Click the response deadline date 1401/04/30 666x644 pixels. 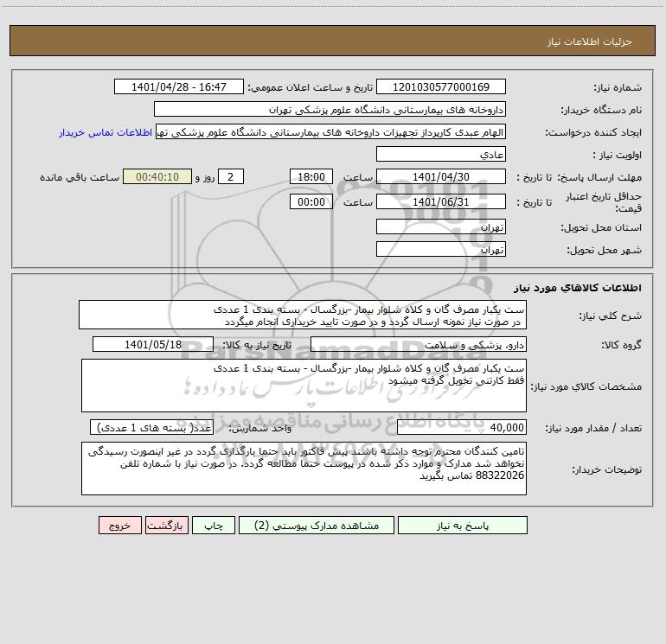(x=441, y=176)
